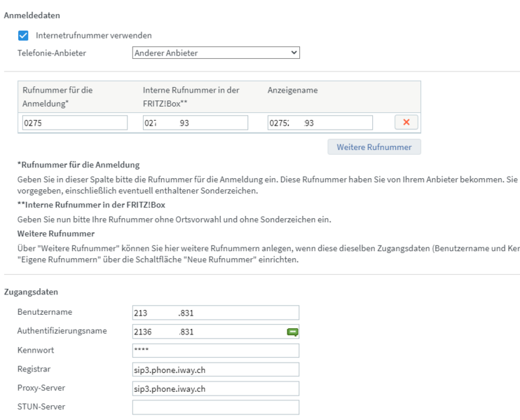The height and width of the screenshot is (420, 520).
Task: Click the **Interne Rufnummer in der FRITZ!Box heading
Action: (91, 205)
